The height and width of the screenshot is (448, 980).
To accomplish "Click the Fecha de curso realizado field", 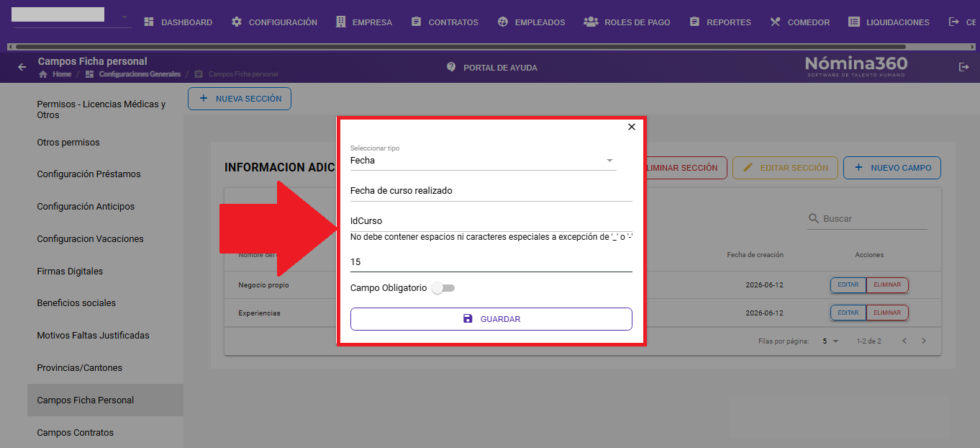I will [491, 191].
